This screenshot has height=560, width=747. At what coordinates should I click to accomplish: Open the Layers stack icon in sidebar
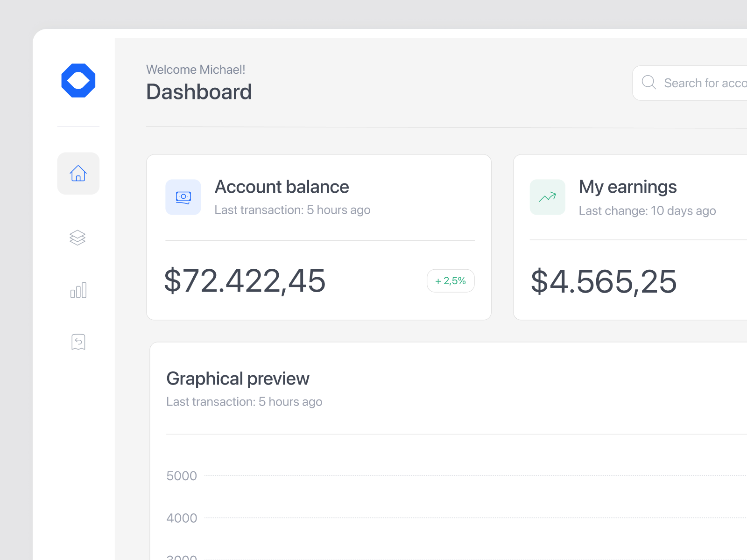click(78, 238)
